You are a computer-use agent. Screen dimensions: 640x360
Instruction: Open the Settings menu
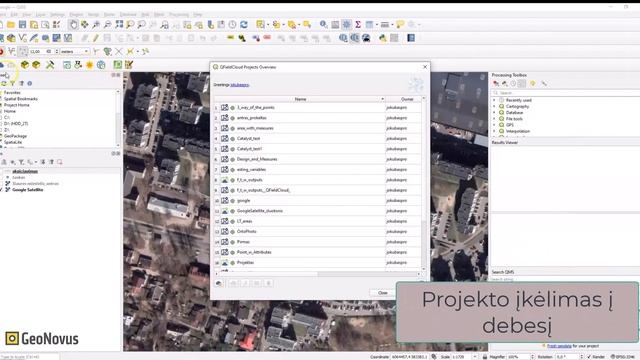click(x=58, y=15)
